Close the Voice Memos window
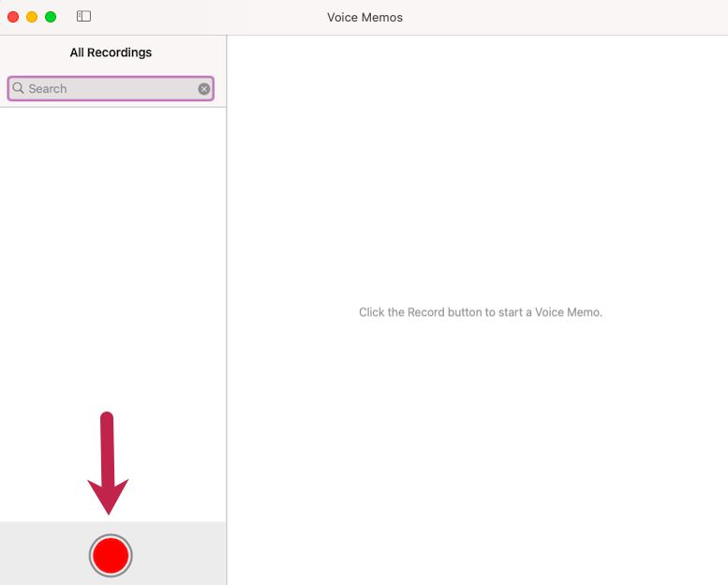Viewport: 728px width, 585px height. point(13,17)
